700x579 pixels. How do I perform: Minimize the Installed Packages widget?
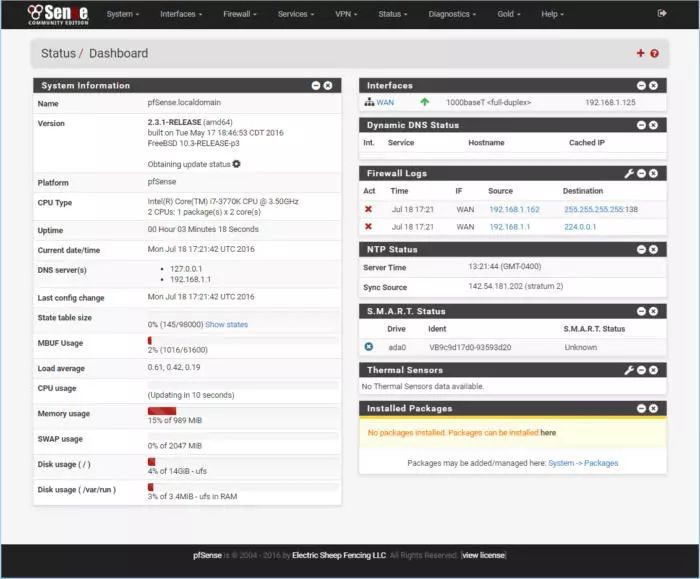[641, 408]
